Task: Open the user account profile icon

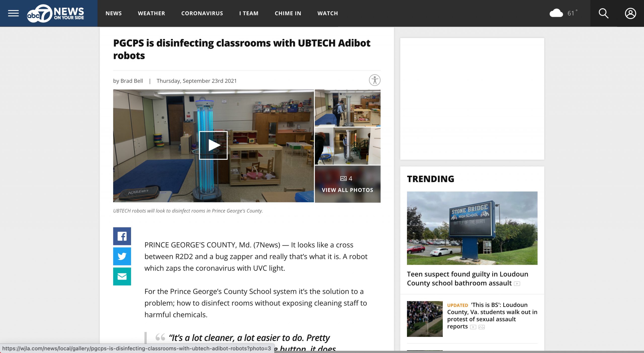Action: pyautogui.click(x=630, y=13)
